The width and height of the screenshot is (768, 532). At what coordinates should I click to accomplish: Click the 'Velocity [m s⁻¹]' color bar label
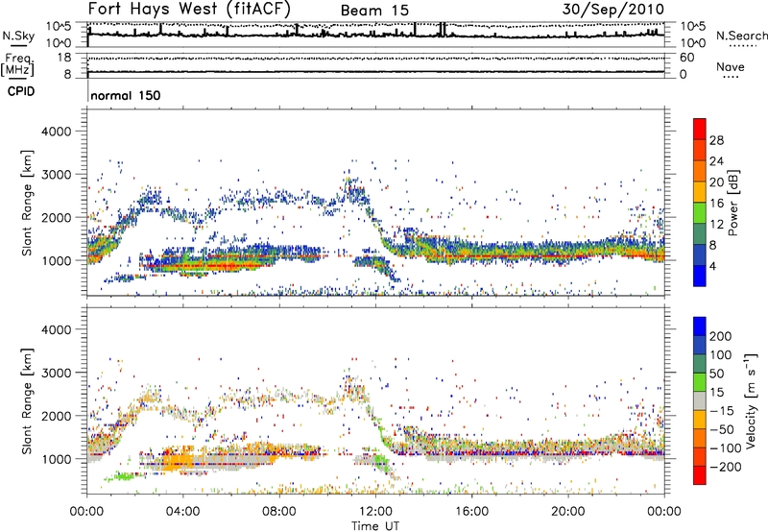pyautogui.click(x=751, y=400)
